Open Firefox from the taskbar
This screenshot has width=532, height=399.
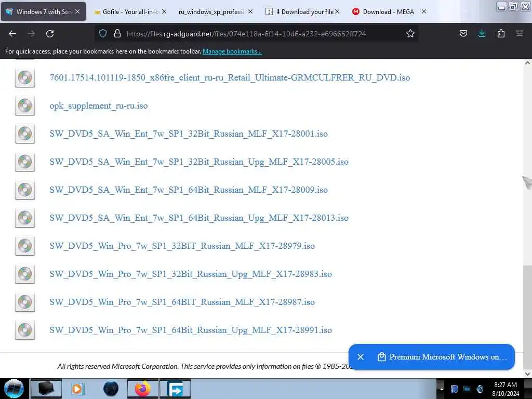point(143,389)
